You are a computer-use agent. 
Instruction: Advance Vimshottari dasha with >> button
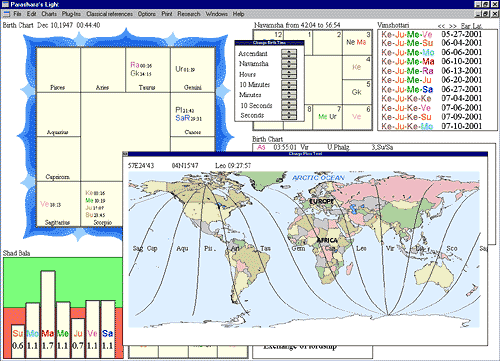click(452, 26)
